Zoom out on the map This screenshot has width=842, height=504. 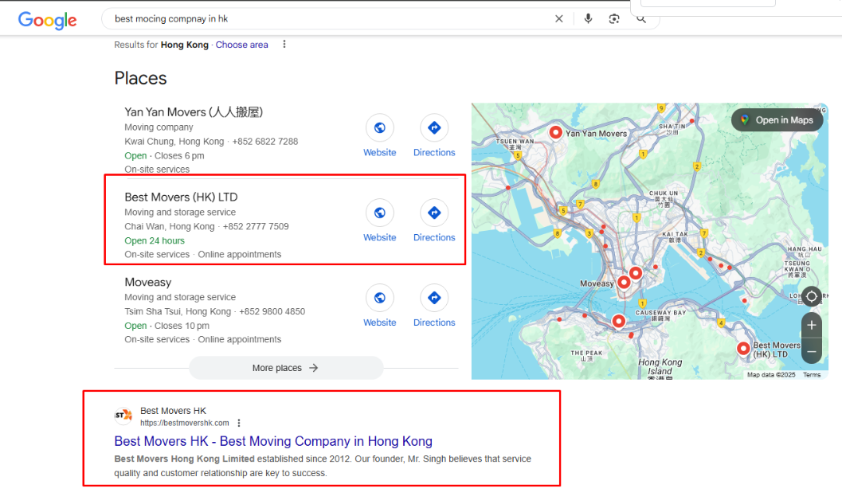[812, 352]
